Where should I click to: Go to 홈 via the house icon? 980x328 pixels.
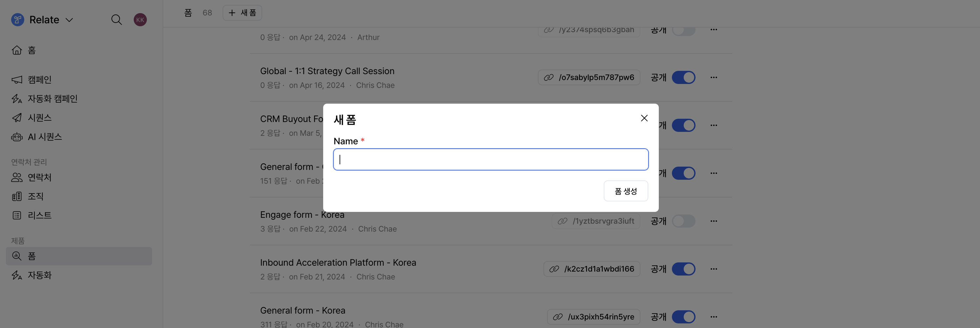pos(17,50)
